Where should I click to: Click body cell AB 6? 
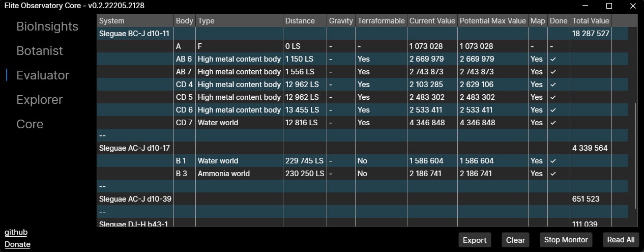[184, 59]
